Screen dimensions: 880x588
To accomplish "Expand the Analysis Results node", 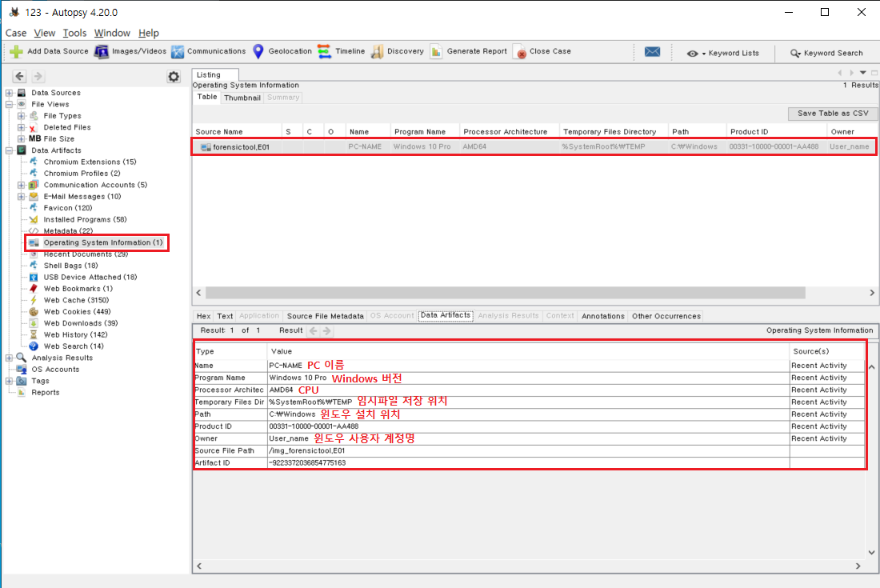I will [x=10, y=358].
